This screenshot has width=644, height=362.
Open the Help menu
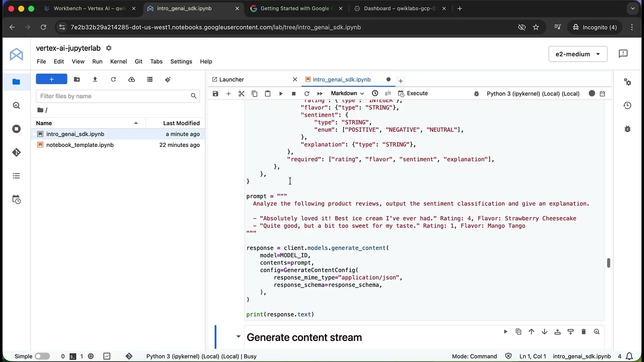tap(206, 61)
